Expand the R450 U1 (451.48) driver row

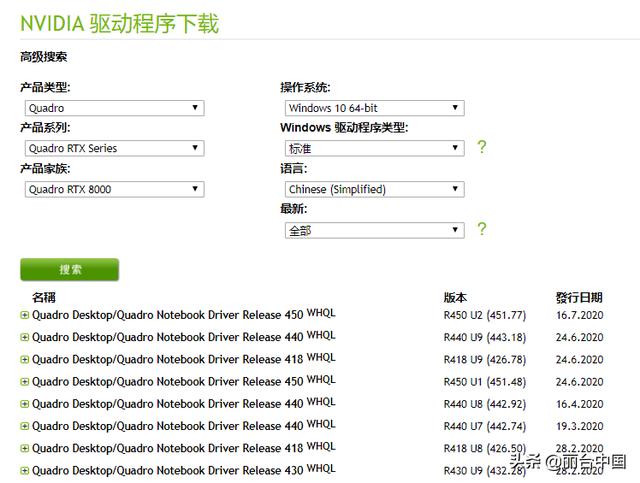(x=24, y=382)
